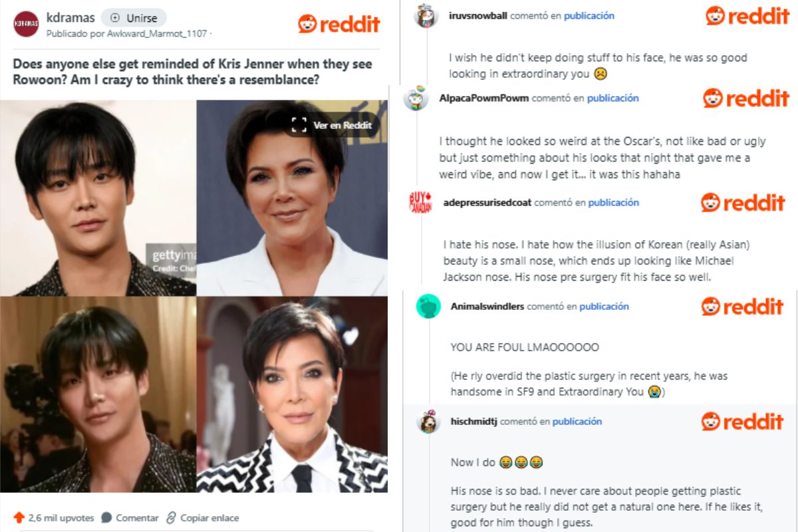Click the kdramas subreddit avatar icon

(26, 24)
